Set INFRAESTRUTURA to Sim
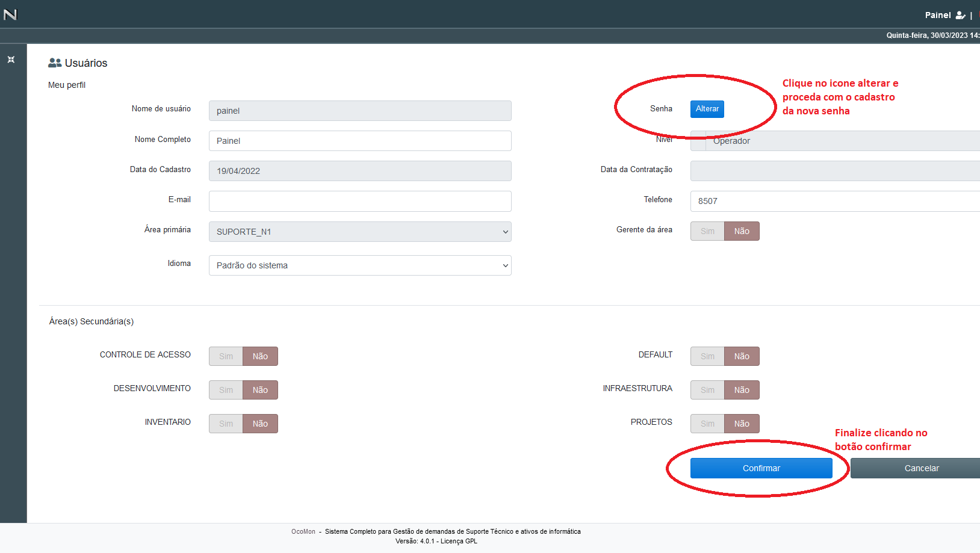The height and width of the screenshot is (553, 980). click(707, 390)
